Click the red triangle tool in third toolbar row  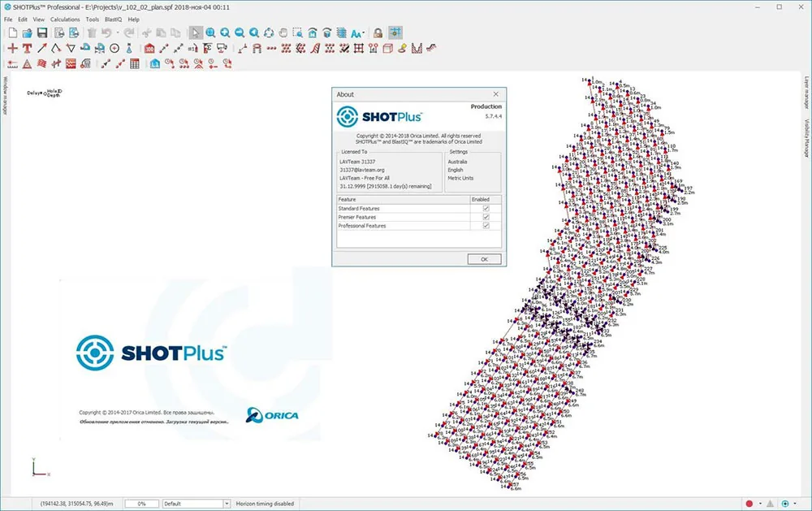click(x=27, y=63)
